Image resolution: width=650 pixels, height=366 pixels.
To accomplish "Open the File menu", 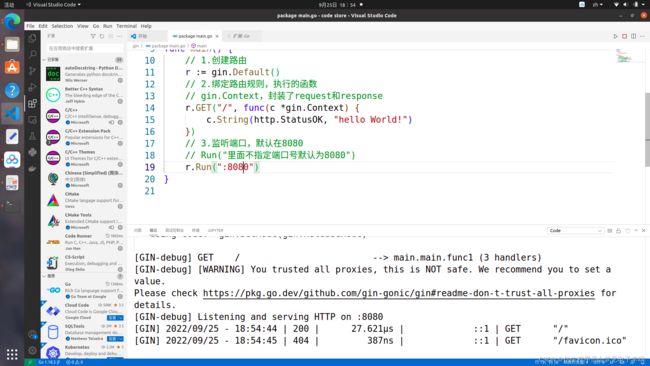I will tap(31, 26).
